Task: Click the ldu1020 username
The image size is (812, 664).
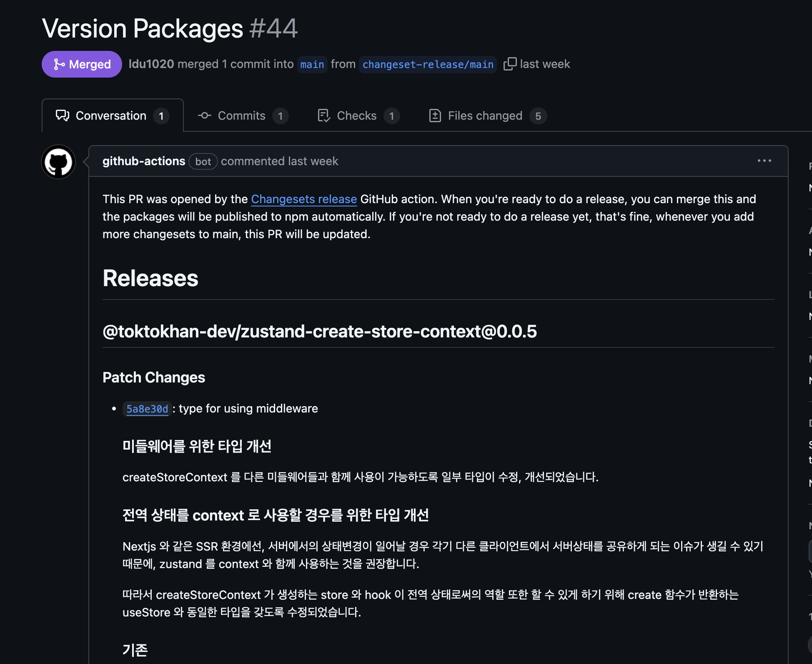Action: pyautogui.click(x=151, y=64)
